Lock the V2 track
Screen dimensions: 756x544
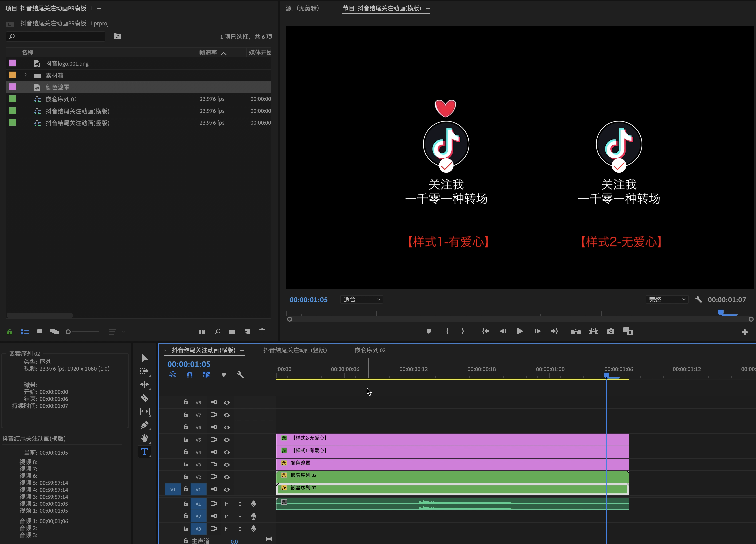point(186,477)
